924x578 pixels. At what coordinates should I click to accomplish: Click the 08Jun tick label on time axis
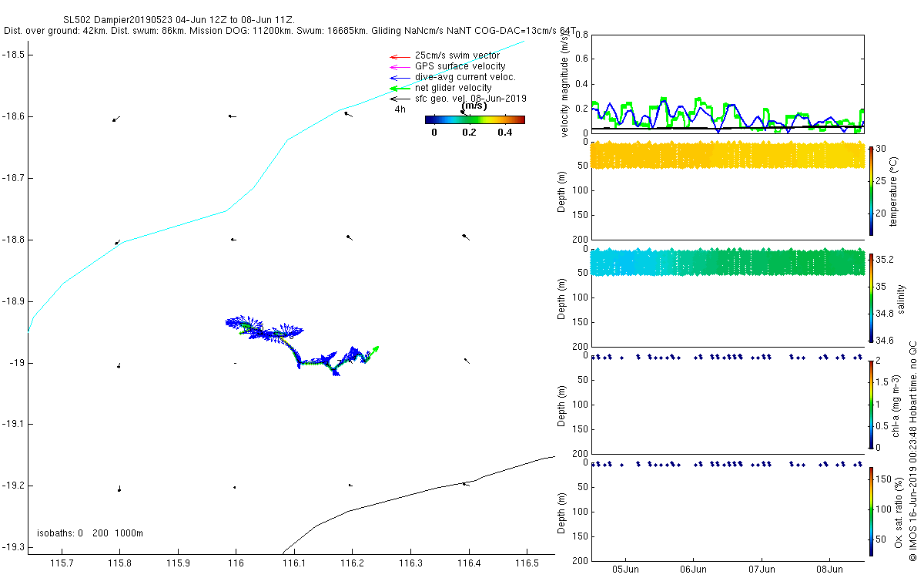tap(830, 570)
